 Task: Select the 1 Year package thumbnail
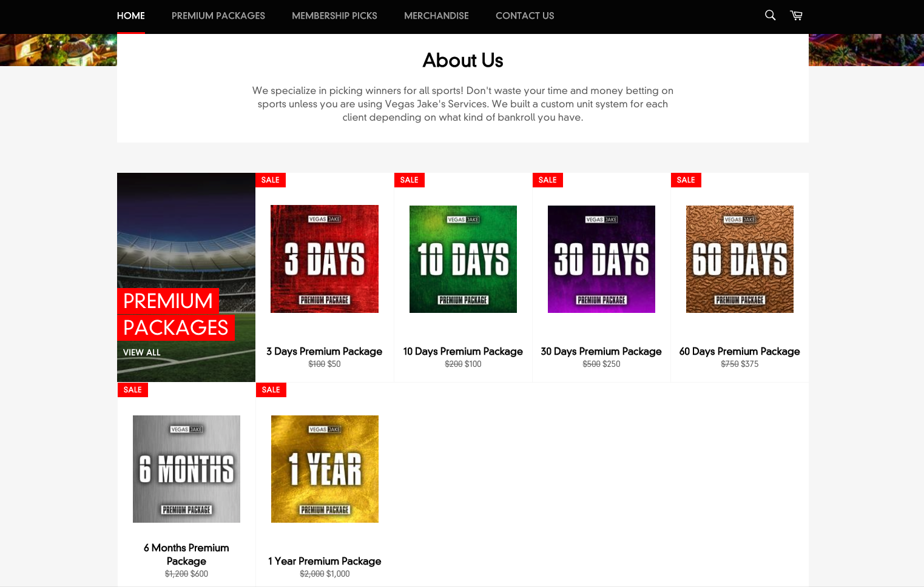tap(325, 469)
